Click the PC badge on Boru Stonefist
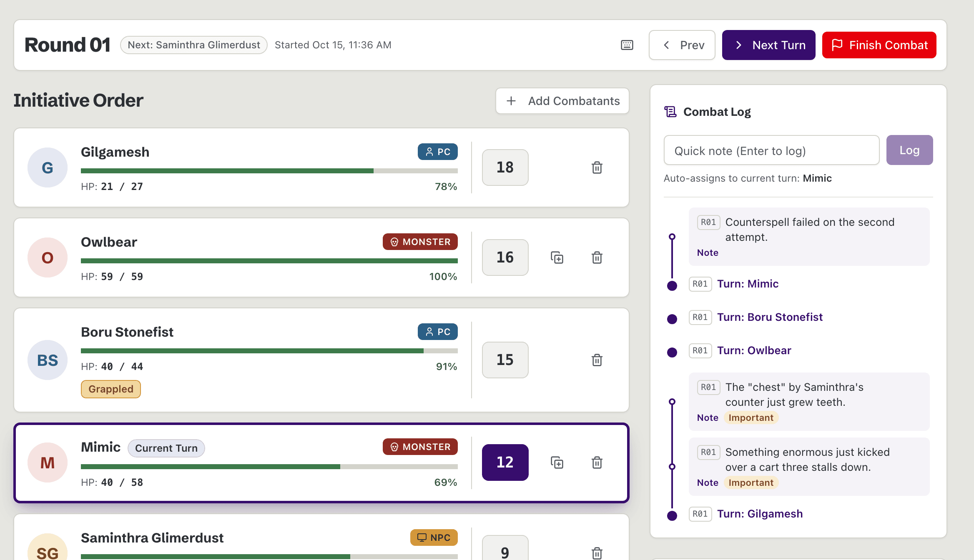The height and width of the screenshot is (560, 974). (438, 332)
